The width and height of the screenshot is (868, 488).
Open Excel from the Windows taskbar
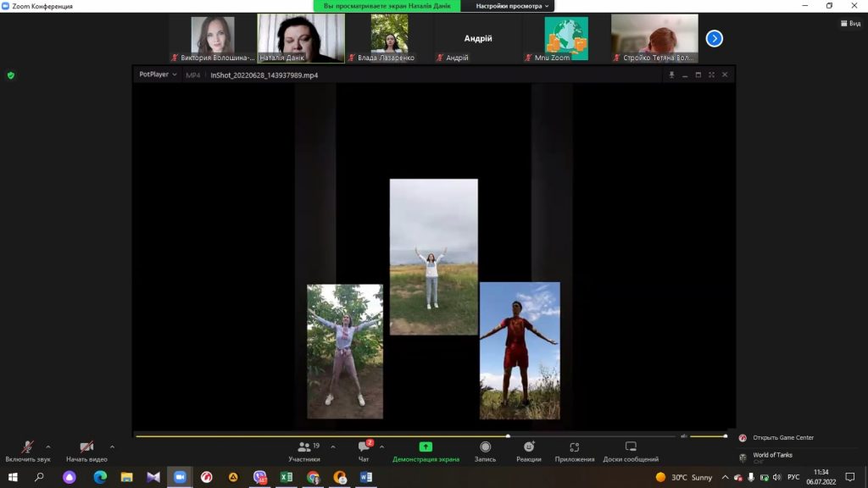[287, 477]
